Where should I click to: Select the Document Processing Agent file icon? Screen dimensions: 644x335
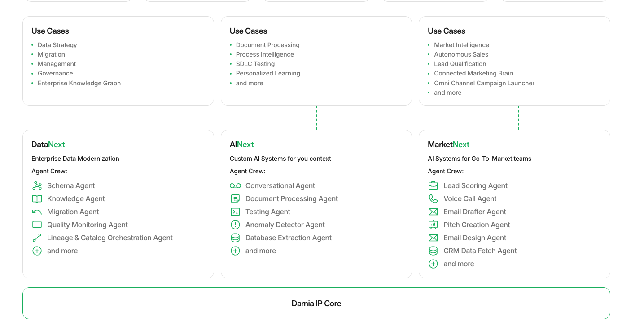[x=236, y=198]
